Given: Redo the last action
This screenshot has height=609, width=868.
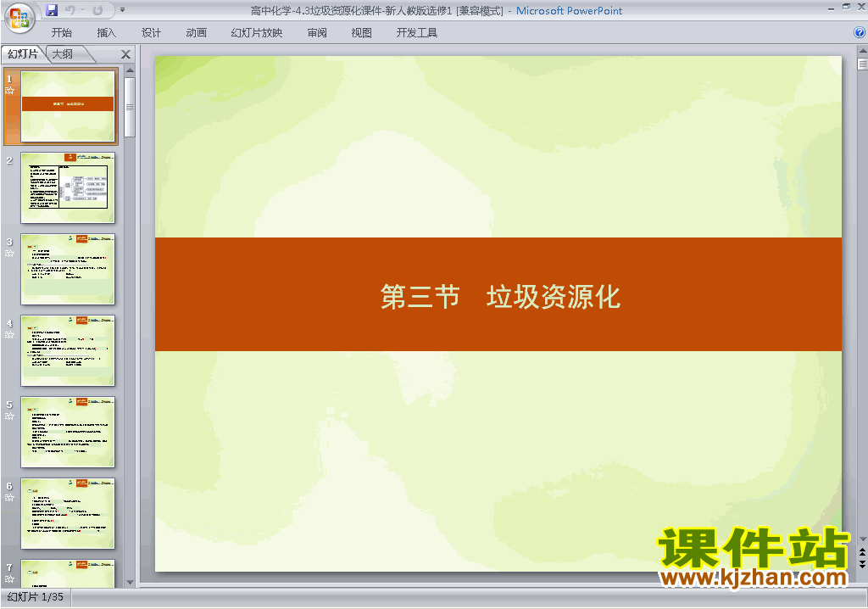Looking at the screenshot, I should 98,10.
